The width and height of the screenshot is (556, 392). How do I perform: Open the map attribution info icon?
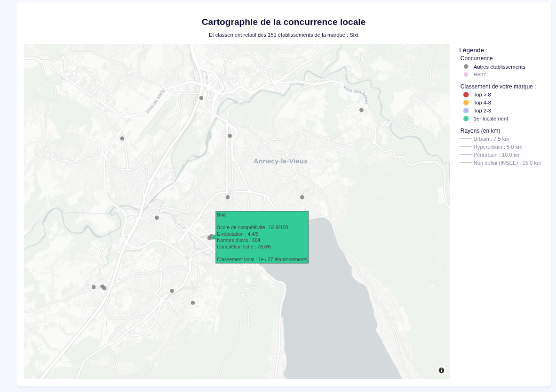click(x=442, y=370)
